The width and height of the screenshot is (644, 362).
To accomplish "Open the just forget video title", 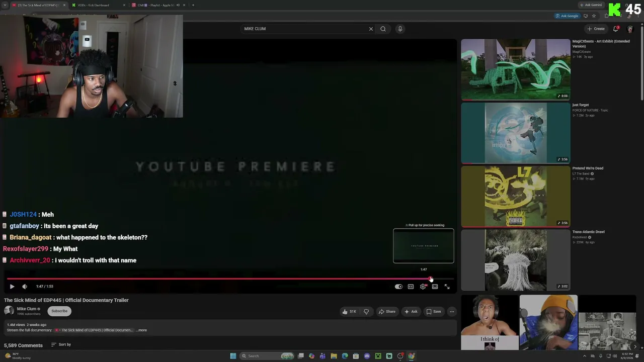I will point(580,105).
